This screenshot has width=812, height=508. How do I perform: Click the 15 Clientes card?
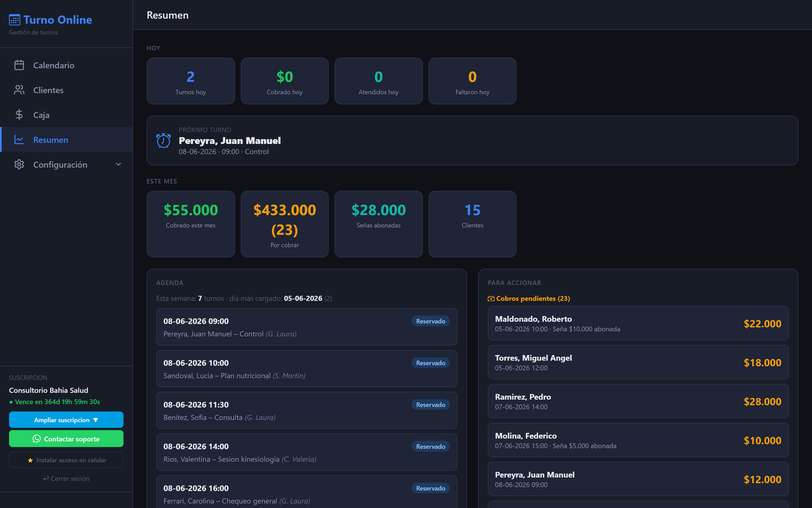tap(473, 224)
